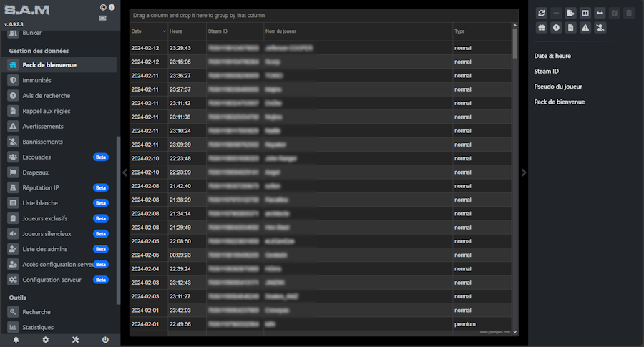Click the Nom du joueur column header
The height and width of the screenshot is (347, 644).
click(x=280, y=31)
